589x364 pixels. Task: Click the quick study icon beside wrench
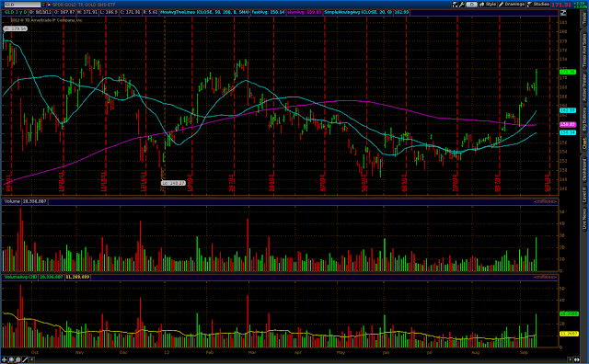[x=455, y=5]
